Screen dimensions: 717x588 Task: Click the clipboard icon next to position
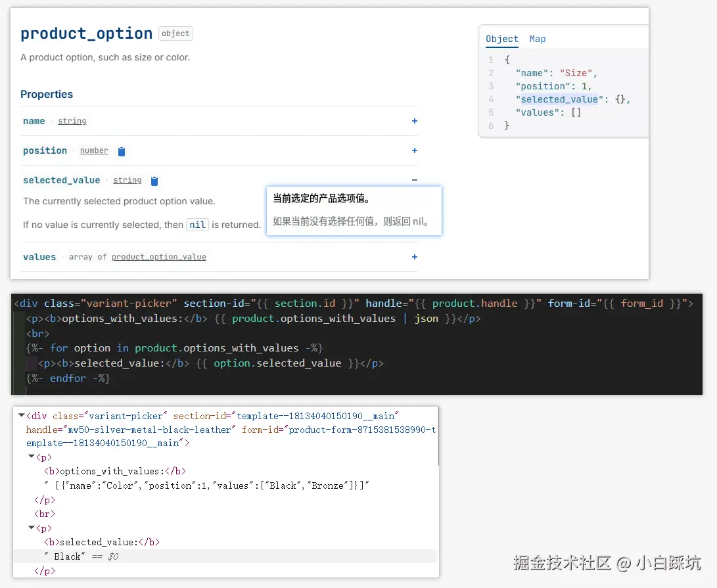pyautogui.click(x=121, y=151)
